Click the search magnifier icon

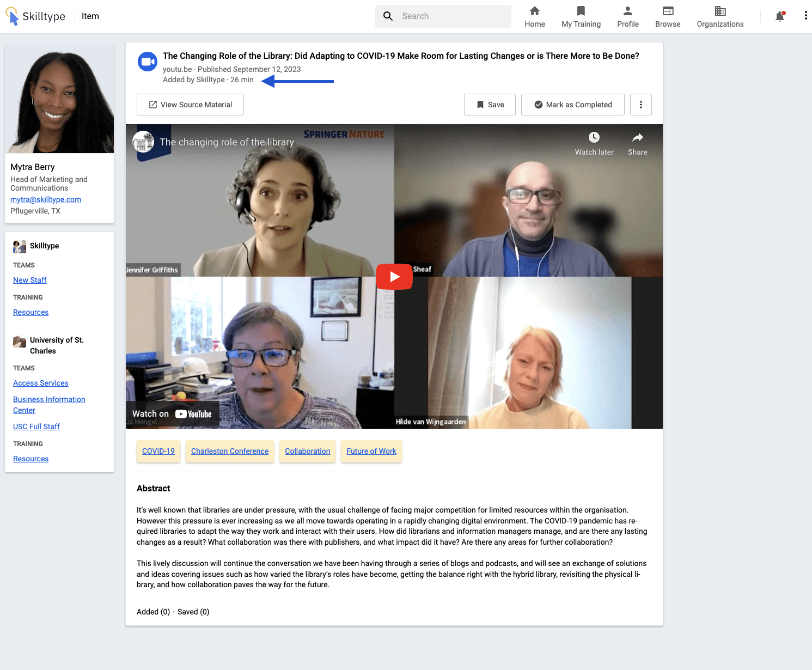pyautogui.click(x=388, y=16)
